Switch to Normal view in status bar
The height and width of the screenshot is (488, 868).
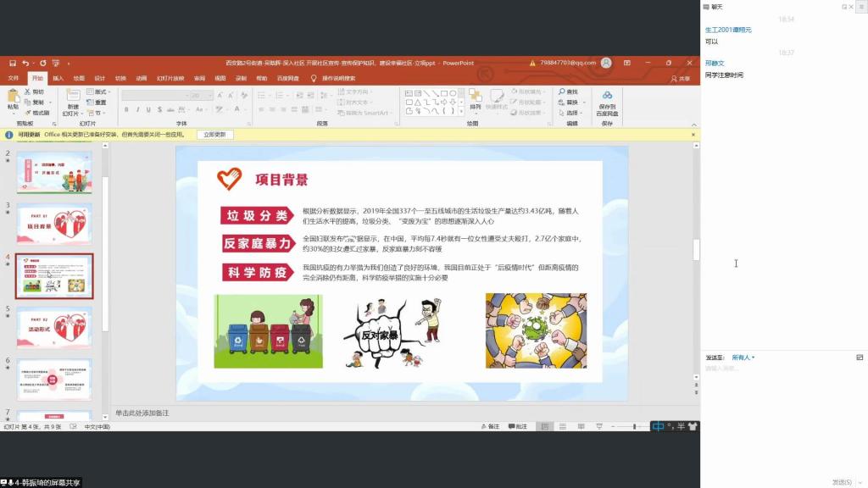547,426
